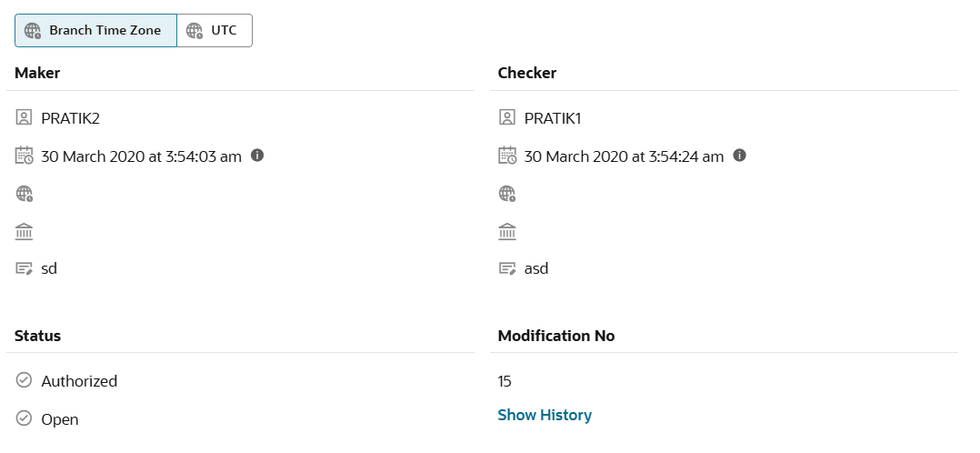Click the Open status check icon
980x453 pixels.
pos(24,419)
